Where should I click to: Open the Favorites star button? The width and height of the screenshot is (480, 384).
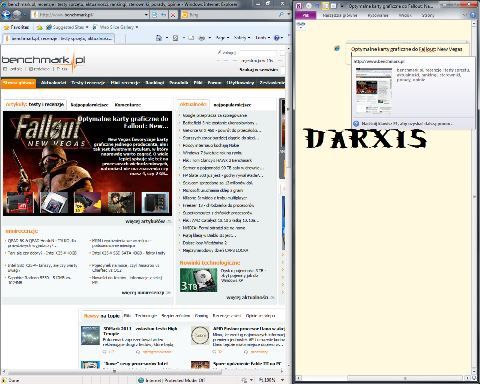coord(16,27)
